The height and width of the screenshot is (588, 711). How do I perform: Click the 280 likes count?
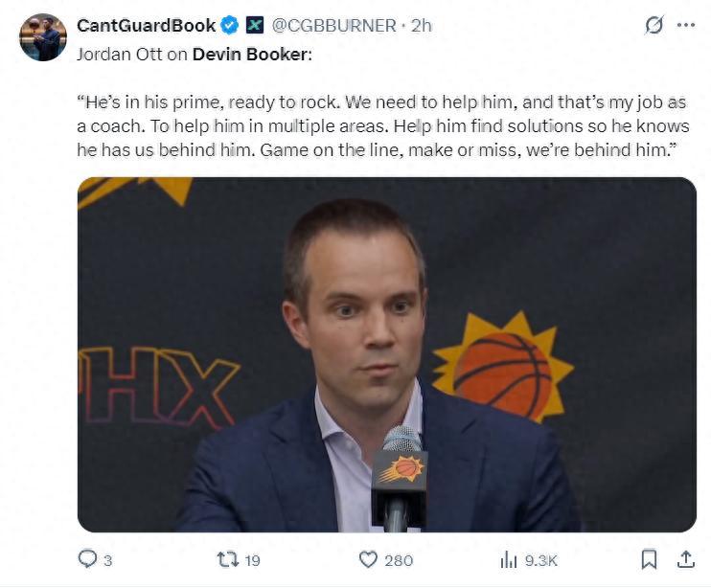tap(399, 560)
